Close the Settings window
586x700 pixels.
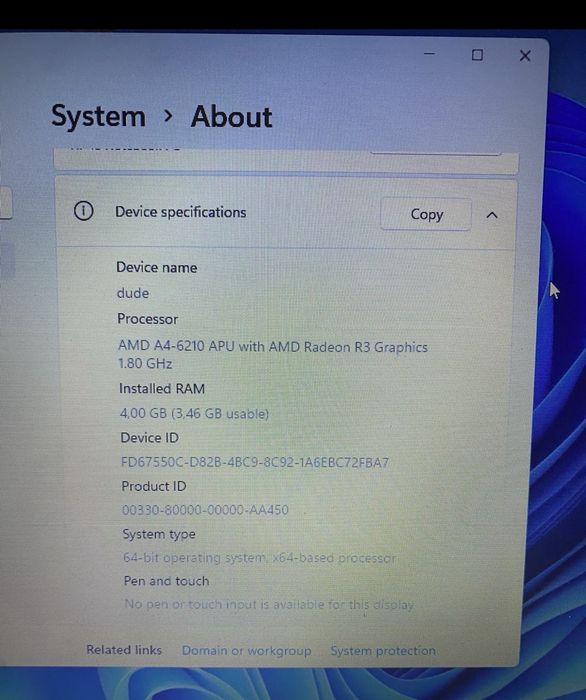(x=525, y=56)
